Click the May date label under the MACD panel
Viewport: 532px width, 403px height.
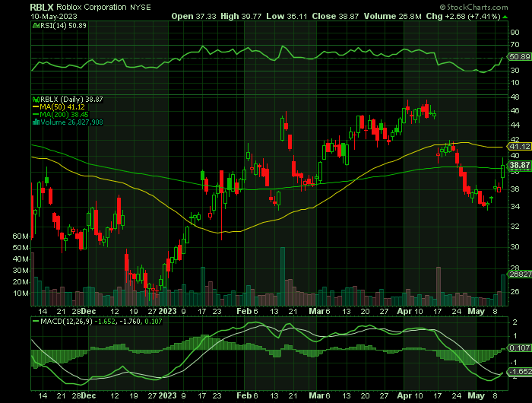(477, 396)
